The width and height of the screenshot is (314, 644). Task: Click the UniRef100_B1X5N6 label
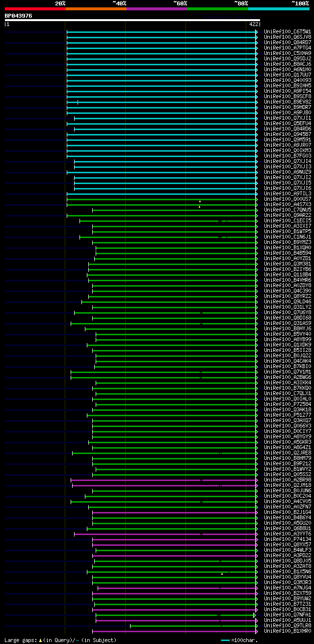pyautogui.click(x=288, y=571)
